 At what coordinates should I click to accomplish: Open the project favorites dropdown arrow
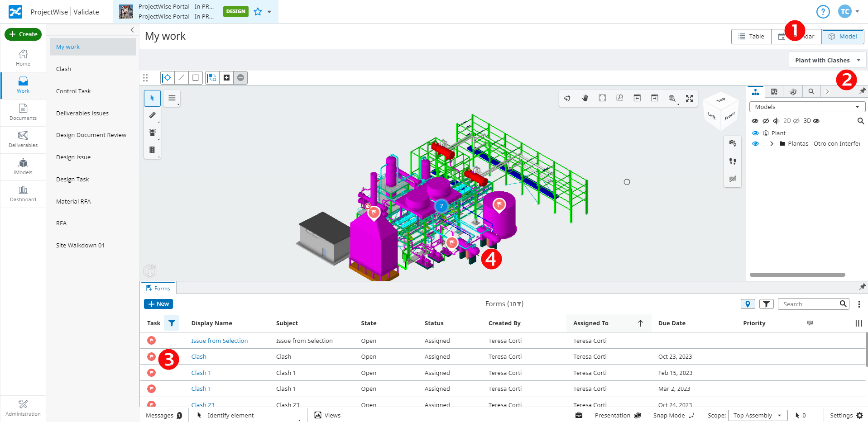coord(269,12)
